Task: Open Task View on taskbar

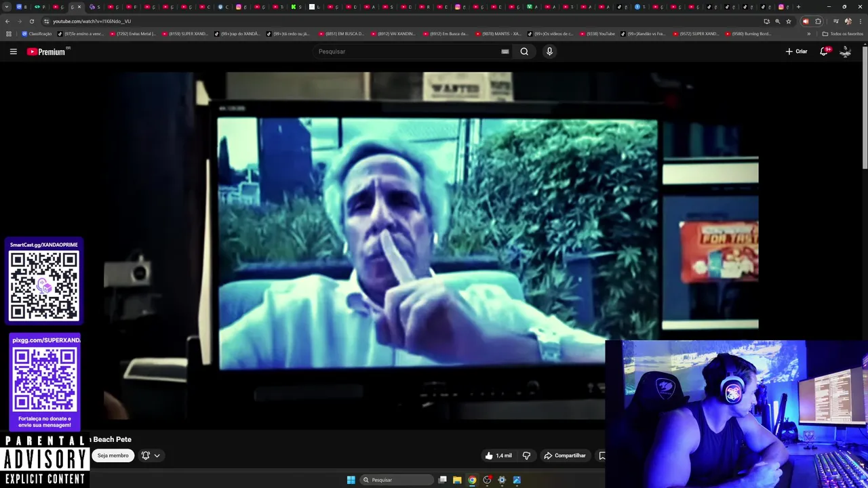Action: (x=442, y=480)
